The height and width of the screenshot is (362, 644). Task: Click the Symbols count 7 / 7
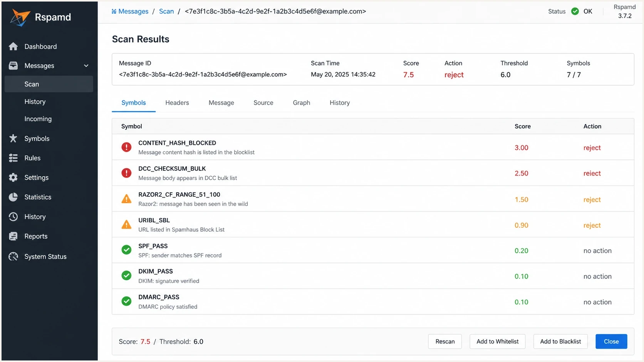point(574,75)
